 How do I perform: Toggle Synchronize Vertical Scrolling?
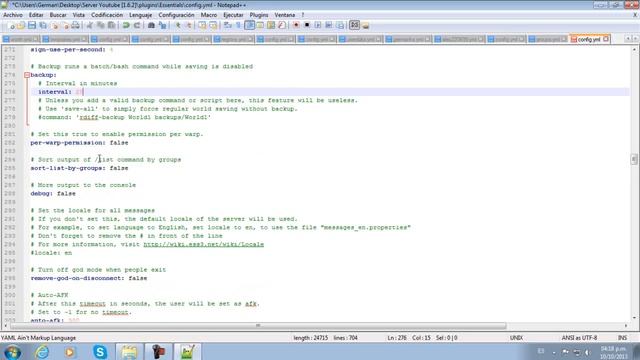(202, 25)
